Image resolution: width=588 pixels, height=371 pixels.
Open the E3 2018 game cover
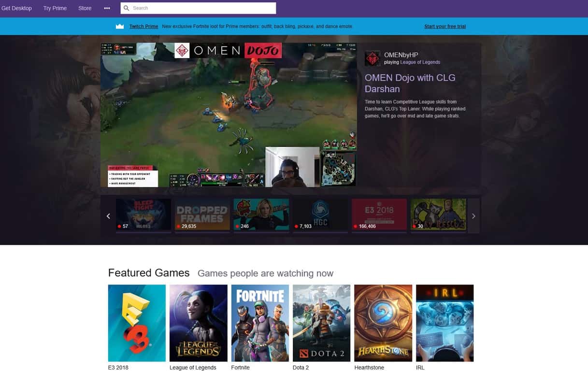pos(137,323)
